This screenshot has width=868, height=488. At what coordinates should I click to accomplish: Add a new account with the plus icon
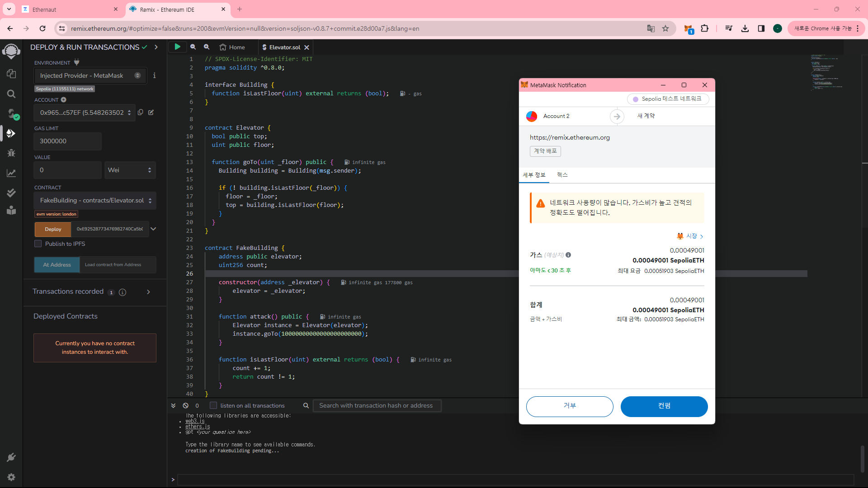(x=64, y=100)
